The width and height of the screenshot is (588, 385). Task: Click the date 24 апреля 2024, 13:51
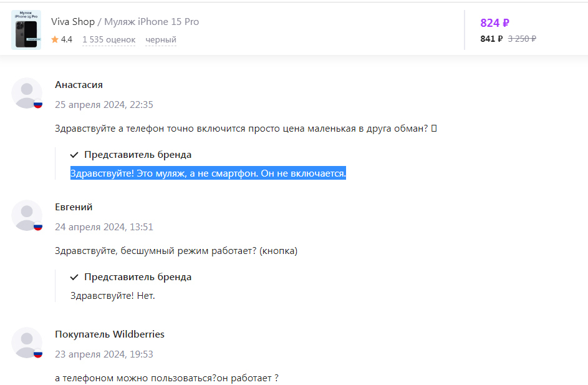coord(104,227)
